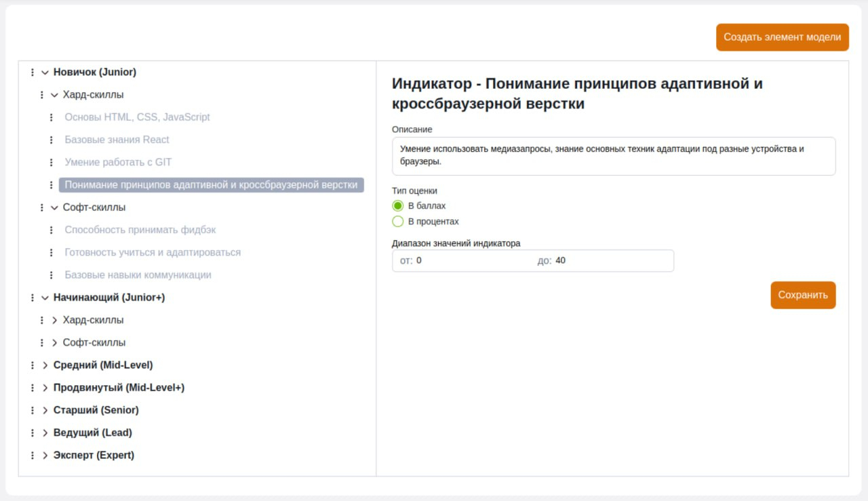Click the Сохранить button
Image resolution: width=868 pixels, height=501 pixels.
803,295
